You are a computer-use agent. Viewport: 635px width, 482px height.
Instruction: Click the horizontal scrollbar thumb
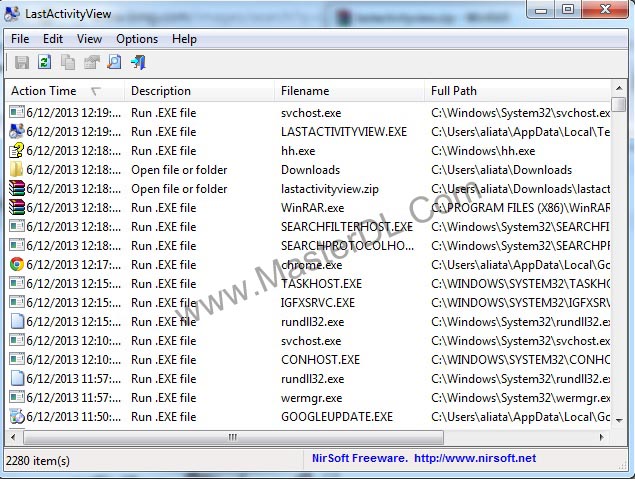click(233, 437)
